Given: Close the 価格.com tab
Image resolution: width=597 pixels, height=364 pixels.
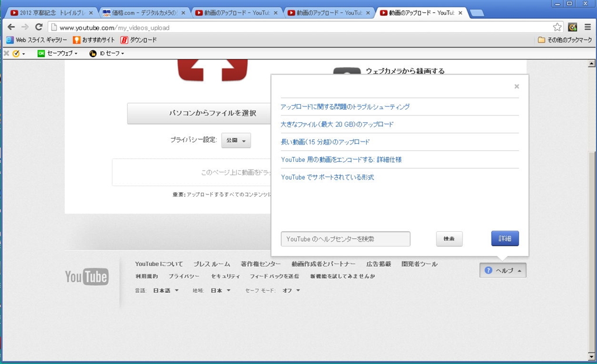Looking at the screenshot, I should tap(183, 13).
